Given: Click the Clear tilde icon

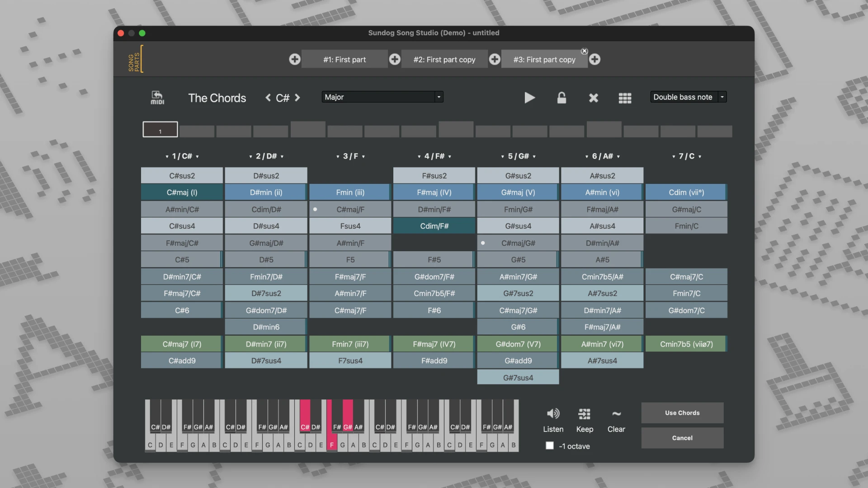Looking at the screenshot, I should (616, 413).
